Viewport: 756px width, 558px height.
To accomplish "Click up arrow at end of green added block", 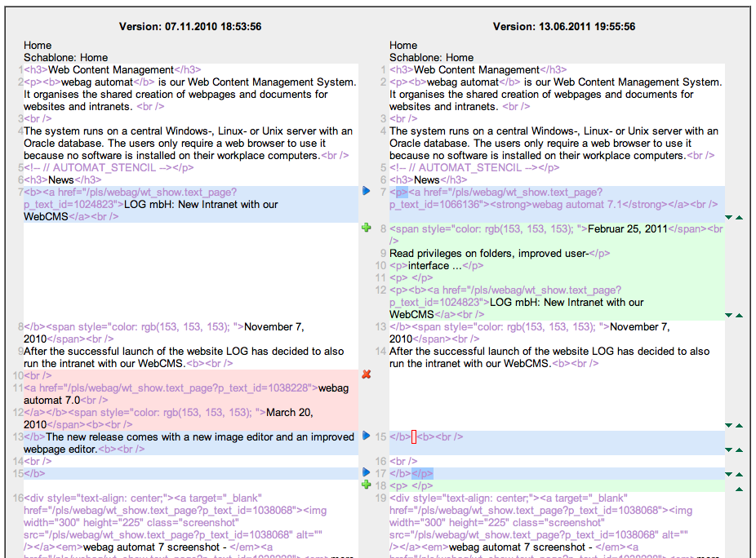I will [739, 315].
